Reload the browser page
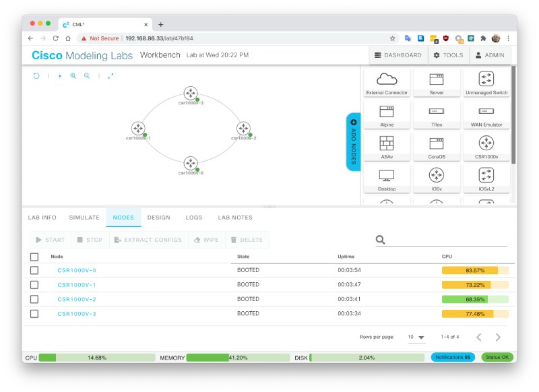 pos(56,38)
